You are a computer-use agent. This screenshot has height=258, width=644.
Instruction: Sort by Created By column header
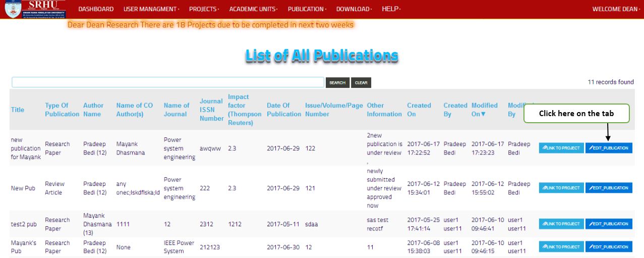(455, 110)
